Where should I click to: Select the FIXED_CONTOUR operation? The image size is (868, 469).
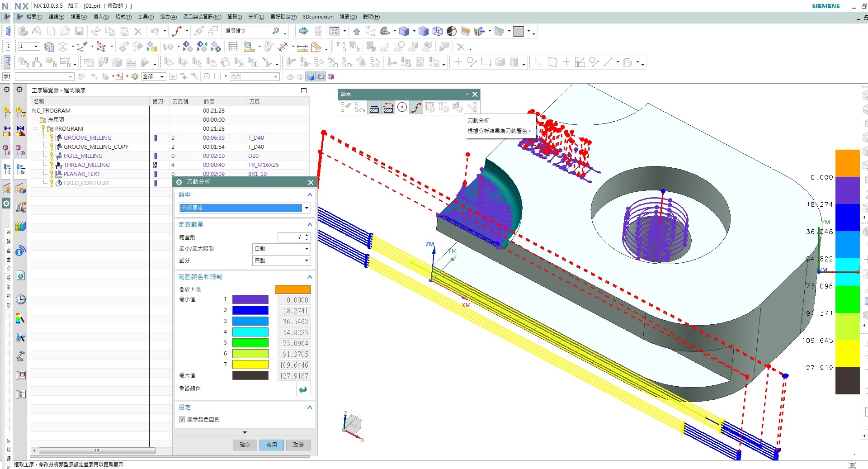86,183
